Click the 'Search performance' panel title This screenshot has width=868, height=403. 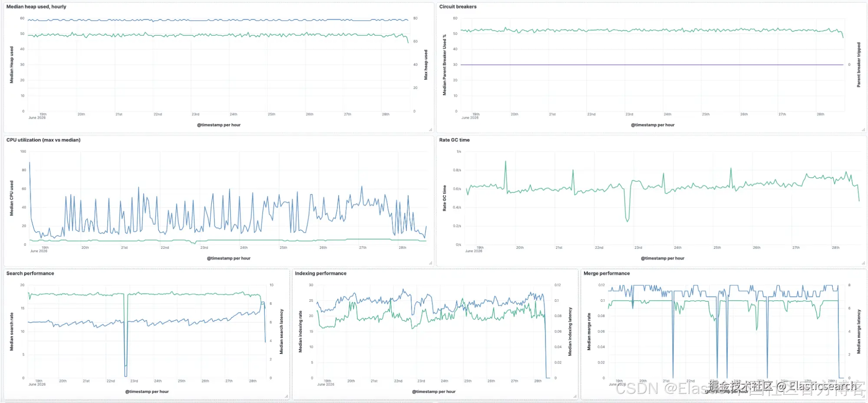click(30, 273)
